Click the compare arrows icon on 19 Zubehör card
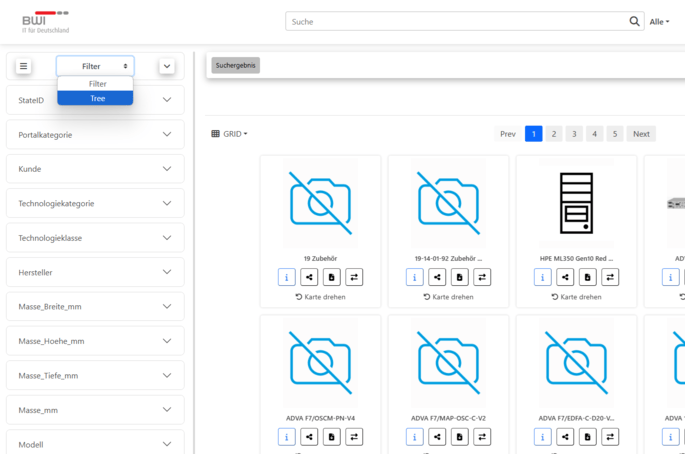Image resolution: width=685 pixels, height=454 pixels. pos(355,277)
